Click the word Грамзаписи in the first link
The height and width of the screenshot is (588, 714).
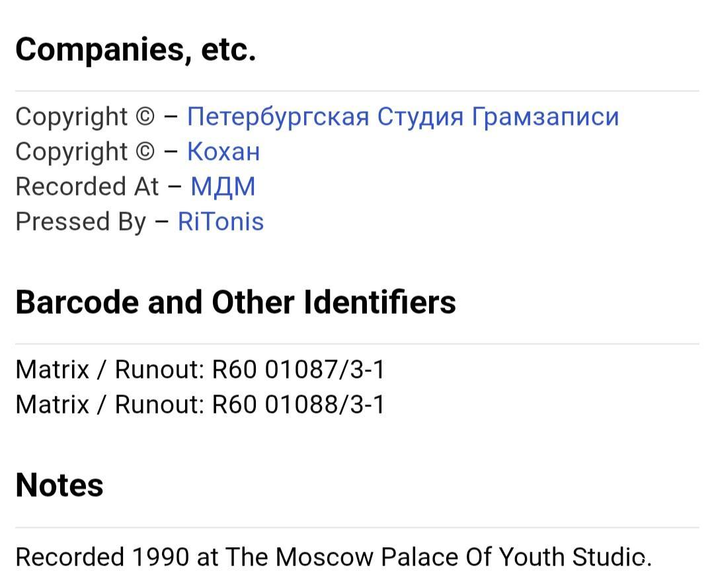point(545,116)
